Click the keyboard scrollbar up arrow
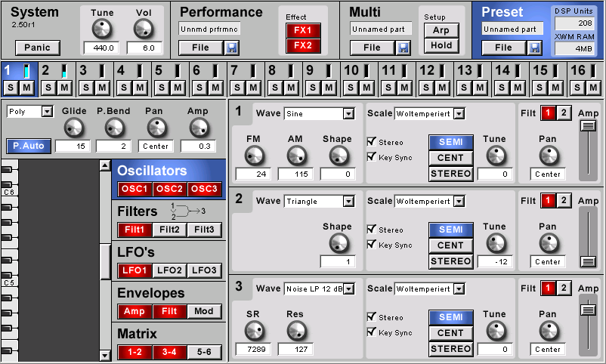Viewport: 606px width, 364px height. pyautogui.click(x=105, y=165)
